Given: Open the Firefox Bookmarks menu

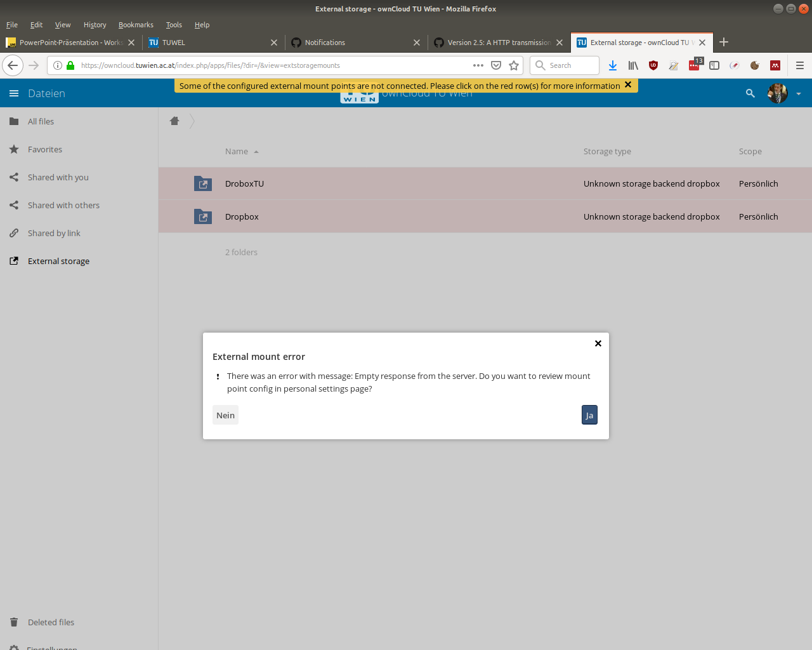Looking at the screenshot, I should click(136, 25).
